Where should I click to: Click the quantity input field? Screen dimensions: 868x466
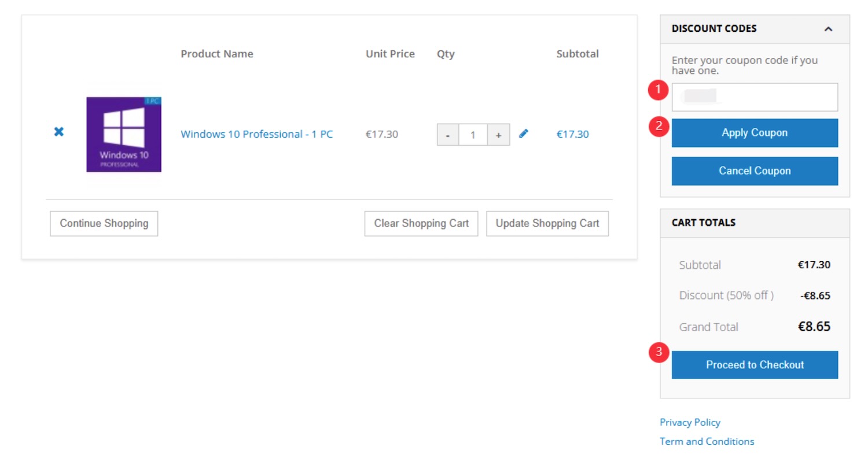coord(473,135)
